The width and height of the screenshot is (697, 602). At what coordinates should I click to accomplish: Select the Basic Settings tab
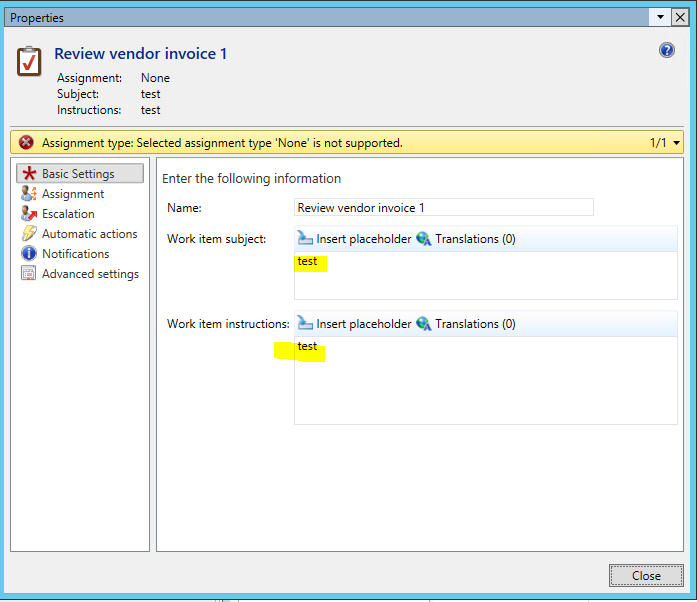78,174
